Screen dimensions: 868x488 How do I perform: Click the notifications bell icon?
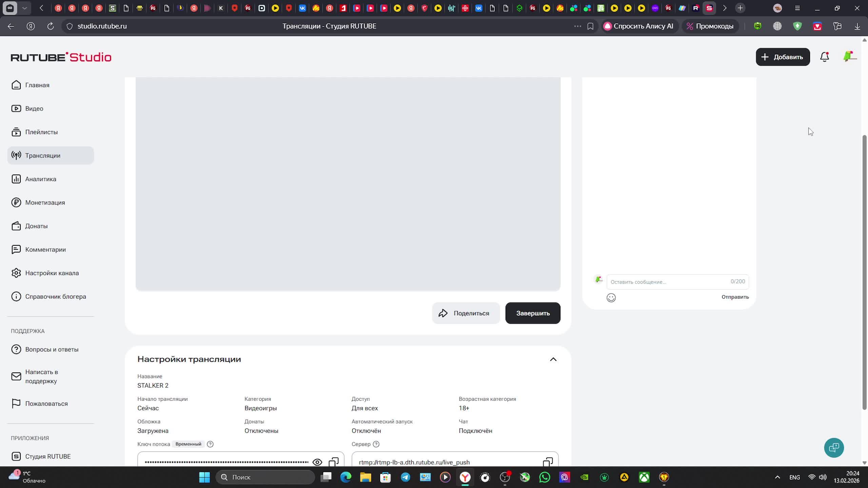[824, 57]
